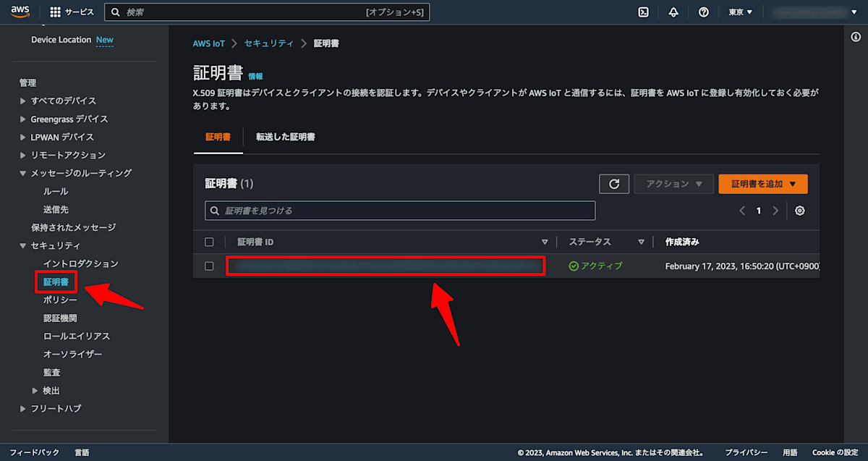Focus the top 検索 search box
This screenshot has height=461, width=868.
tap(267, 12)
